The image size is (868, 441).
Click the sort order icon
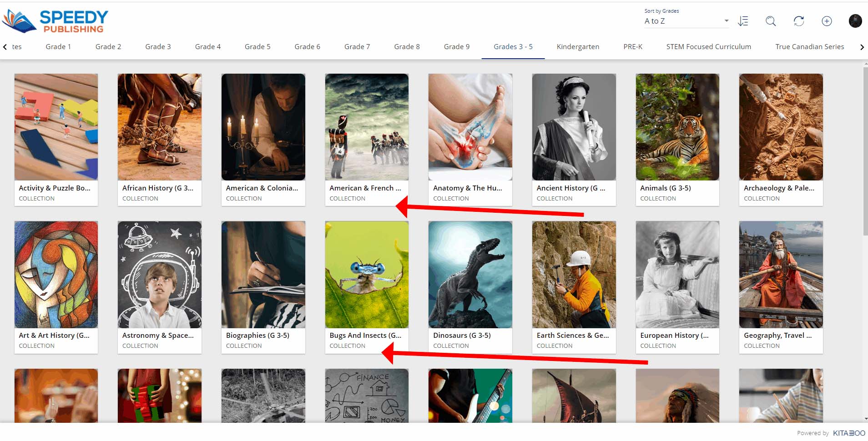point(743,21)
